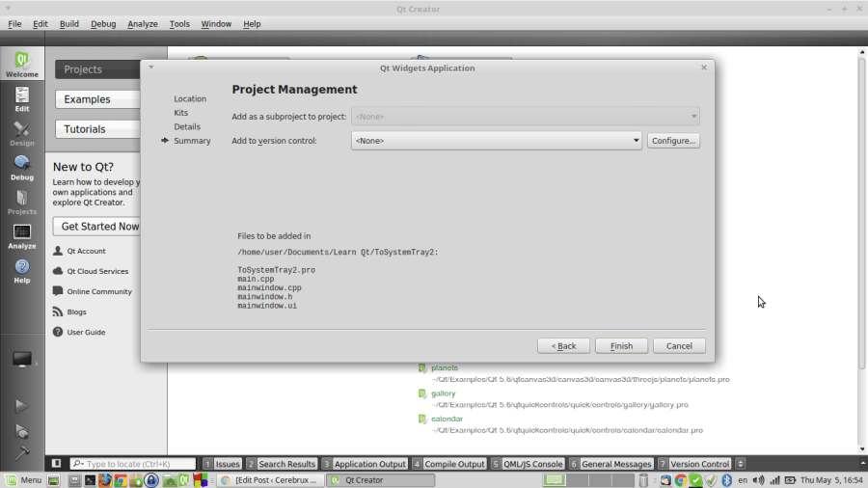
Task: Click the volume tray icon
Action: 758,480
